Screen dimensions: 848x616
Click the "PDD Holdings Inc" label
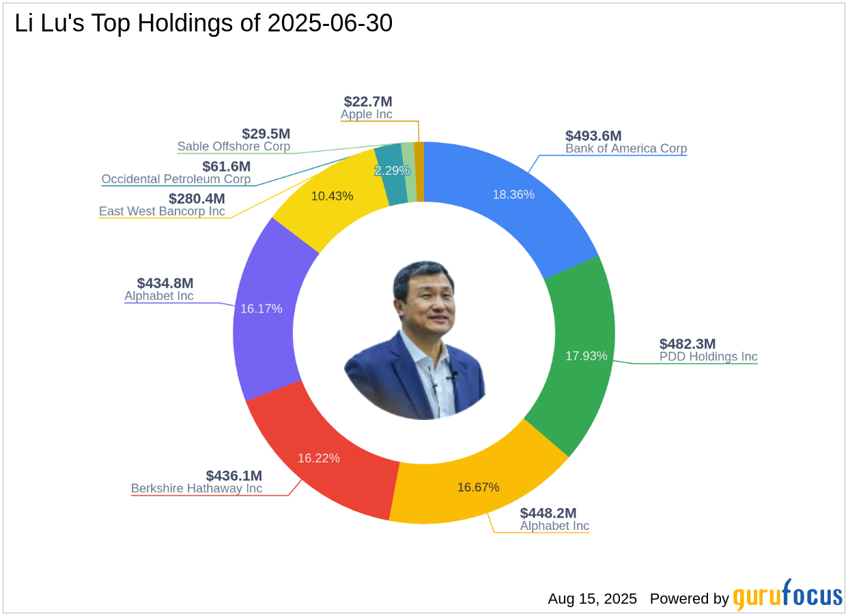708,356
